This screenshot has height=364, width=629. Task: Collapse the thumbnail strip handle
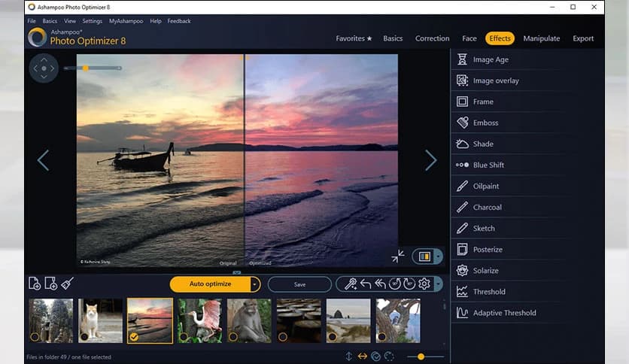click(x=237, y=272)
